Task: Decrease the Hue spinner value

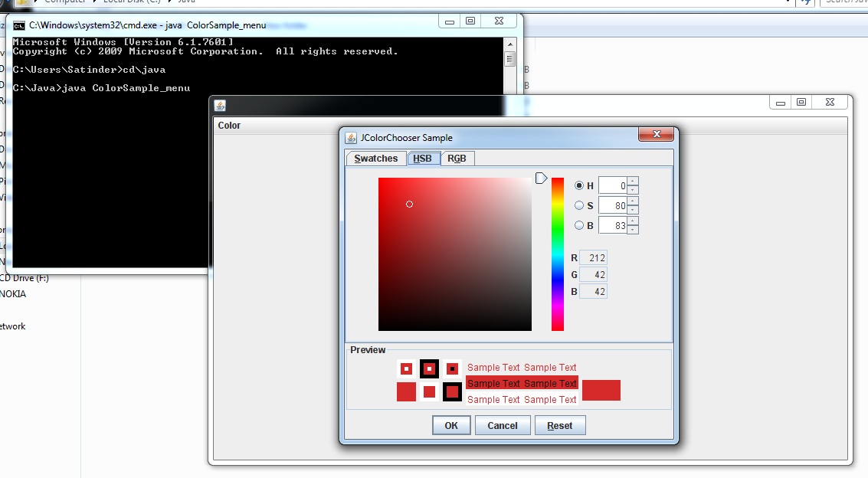Action: tap(633, 190)
